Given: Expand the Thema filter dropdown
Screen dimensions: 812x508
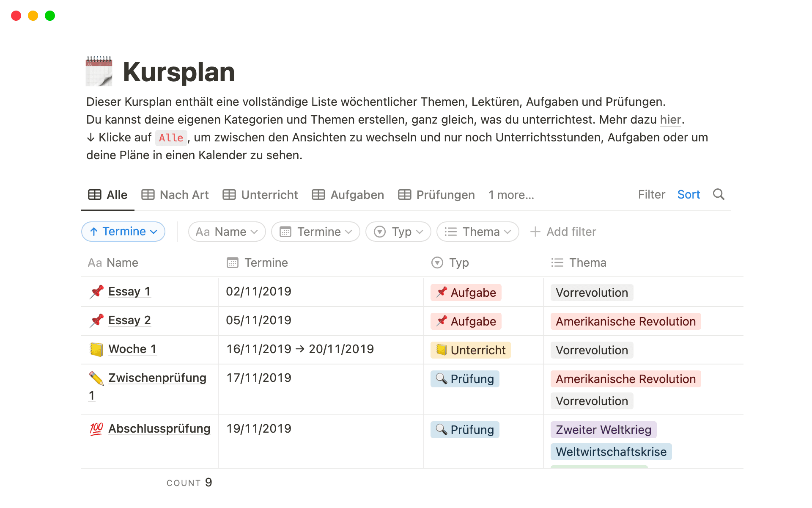Looking at the screenshot, I should (477, 232).
